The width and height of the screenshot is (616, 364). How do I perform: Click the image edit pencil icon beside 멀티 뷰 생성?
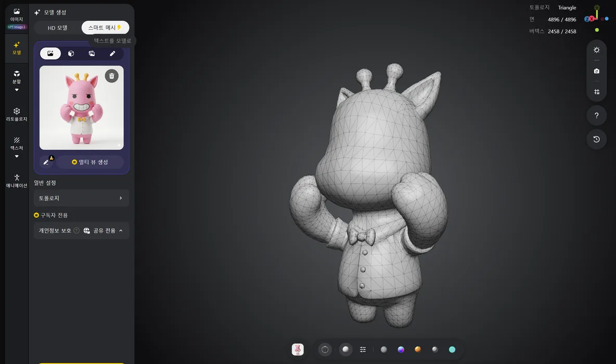click(x=46, y=162)
